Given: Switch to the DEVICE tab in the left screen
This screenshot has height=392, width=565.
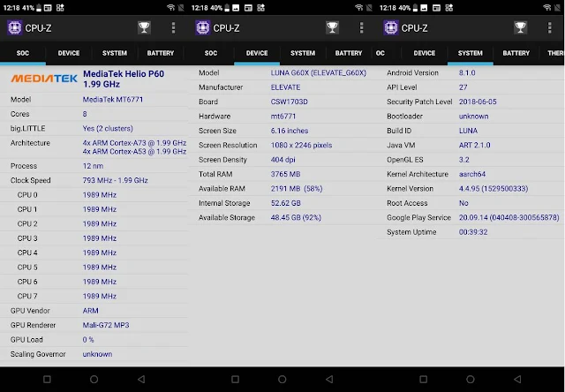Looking at the screenshot, I should coord(69,53).
